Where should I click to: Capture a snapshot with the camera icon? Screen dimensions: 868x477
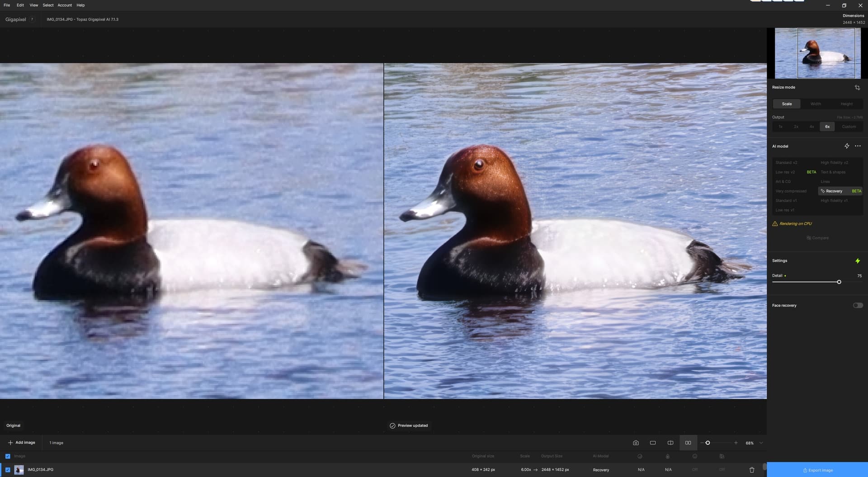[636, 443]
